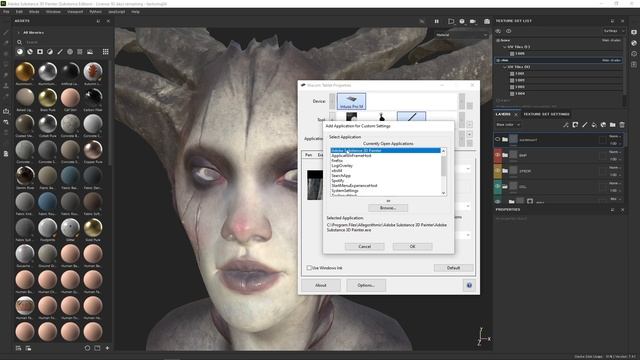Select Spotify in the open applications list

coord(386,180)
